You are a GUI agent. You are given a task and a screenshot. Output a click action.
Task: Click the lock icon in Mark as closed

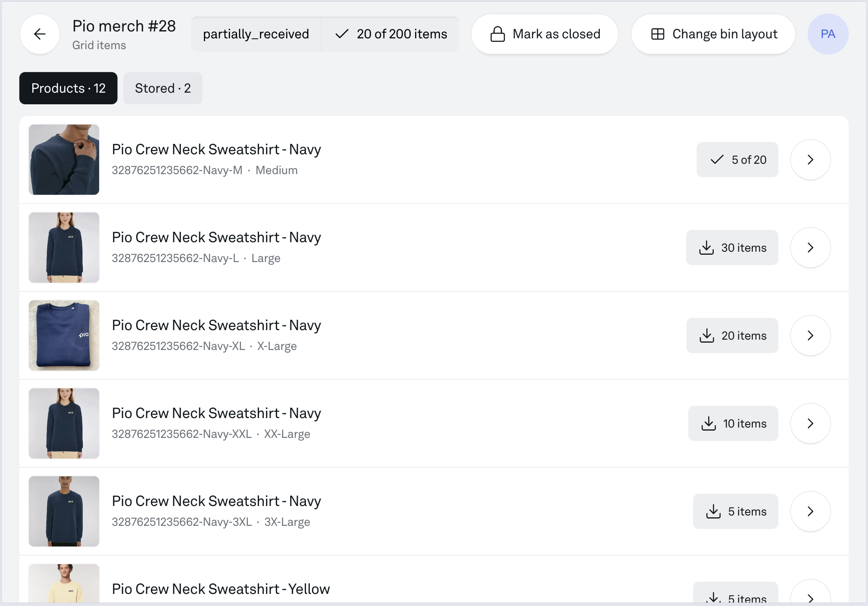tap(497, 34)
